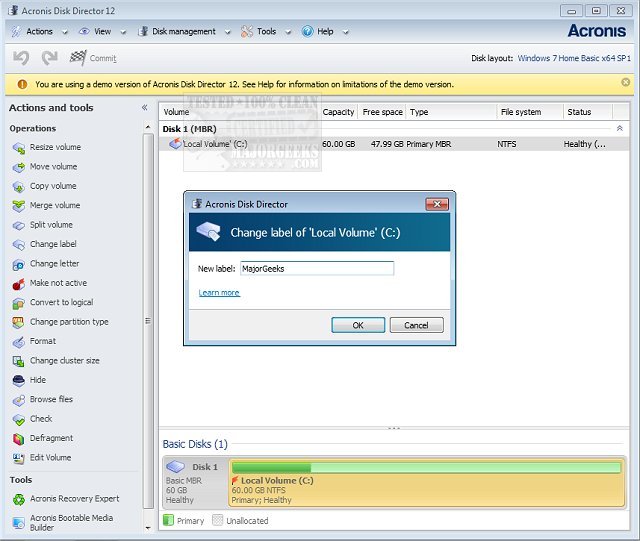Screen dimensions: 640x541
Task: Click the Copy volume icon
Action: 19,186
